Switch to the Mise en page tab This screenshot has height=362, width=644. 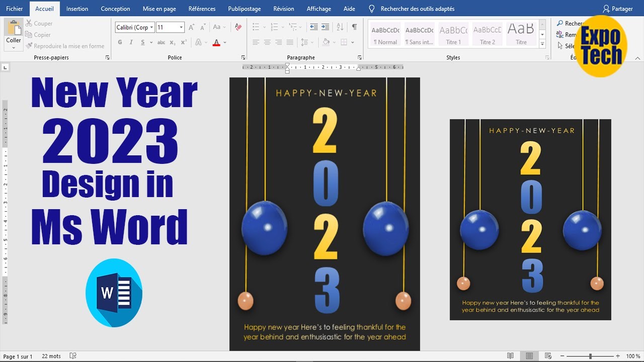(159, 9)
